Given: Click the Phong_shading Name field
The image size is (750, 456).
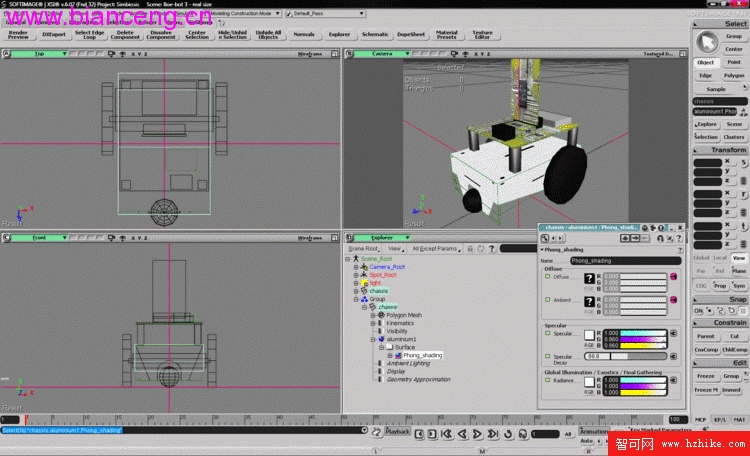Looking at the screenshot, I should [x=625, y=261].
